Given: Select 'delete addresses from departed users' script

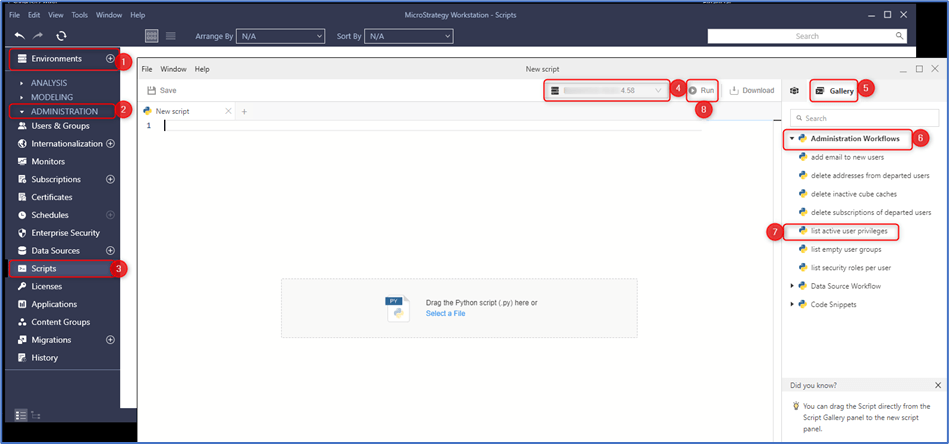Looking at the screenshot, I should tap(870, 175).
